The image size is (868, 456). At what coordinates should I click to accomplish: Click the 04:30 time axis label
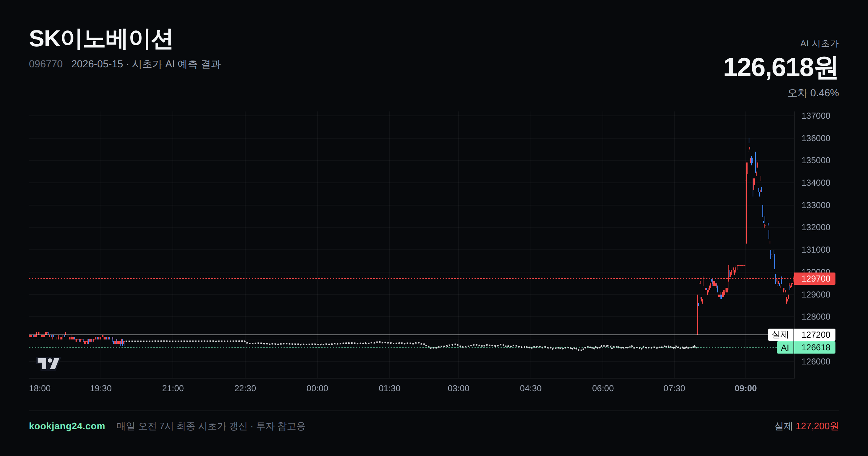[x=531, y=388]
